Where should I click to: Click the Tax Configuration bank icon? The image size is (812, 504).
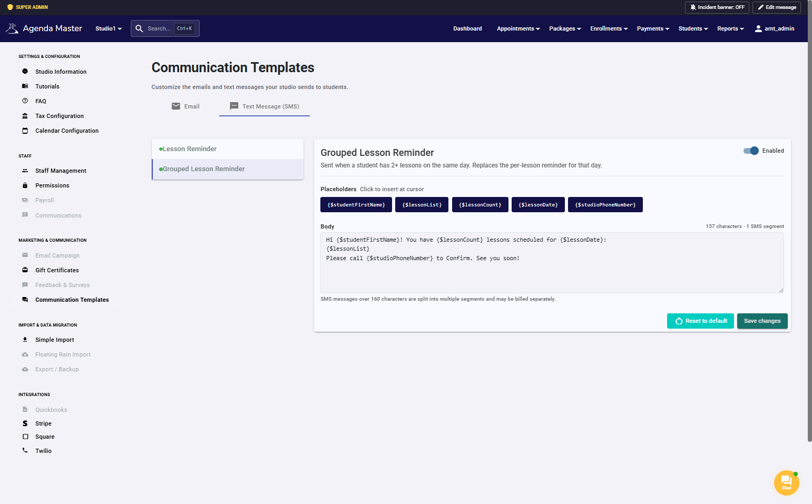pyautogui.click(x=25, y=116)
